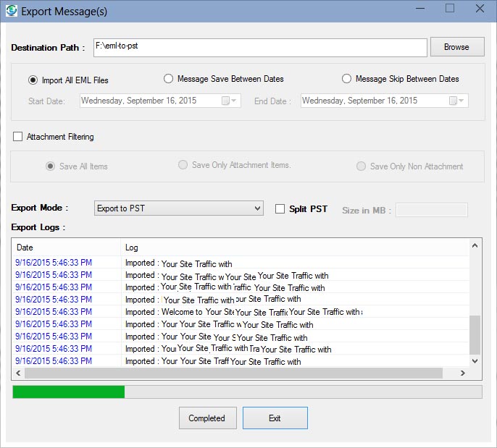The width and height of the screenshot is (497, 448).
Task: Select Message Skip Between Dates option
Action: (x=347, y=79)
